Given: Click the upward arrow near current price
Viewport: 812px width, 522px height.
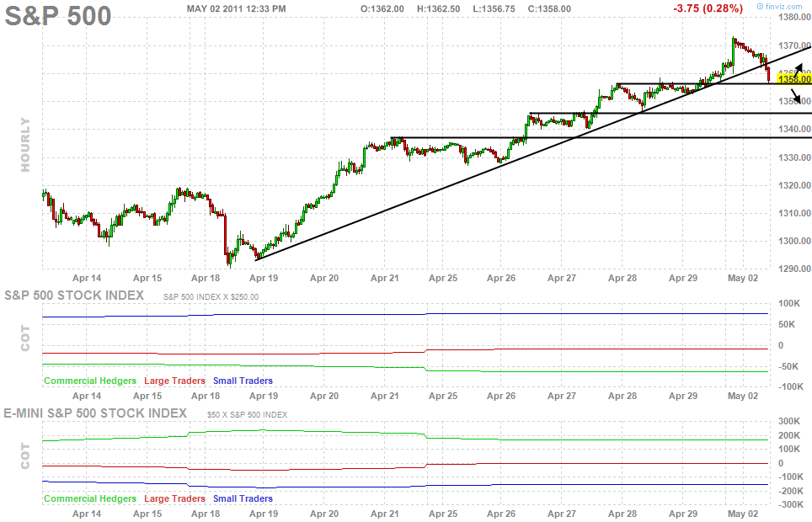Looking at the screenshot, I should 783,67.
